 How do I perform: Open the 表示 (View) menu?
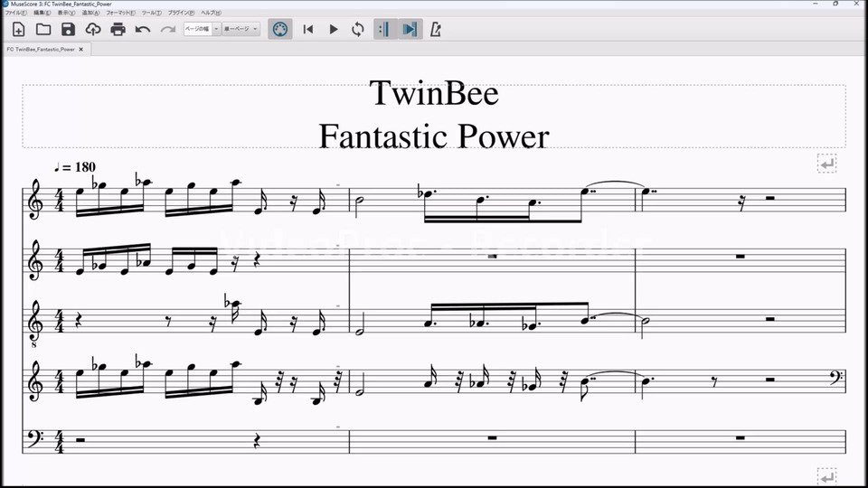click(66, 12)
